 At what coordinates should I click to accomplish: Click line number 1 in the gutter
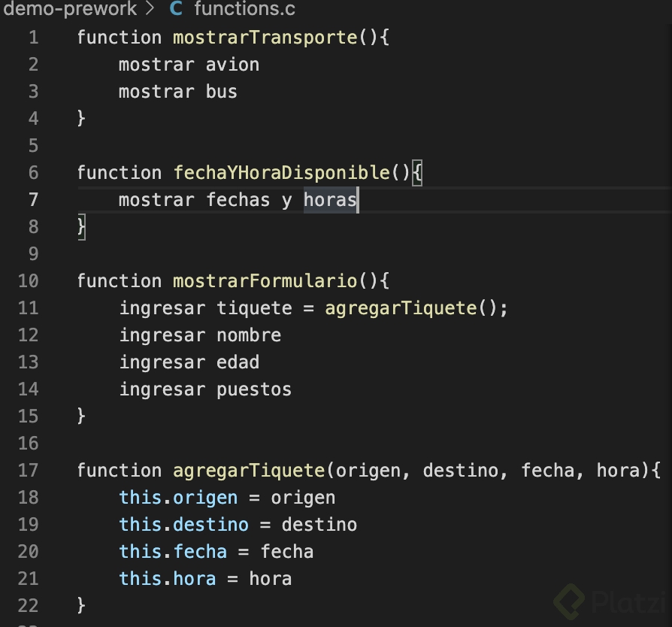(x=32, y=38)
